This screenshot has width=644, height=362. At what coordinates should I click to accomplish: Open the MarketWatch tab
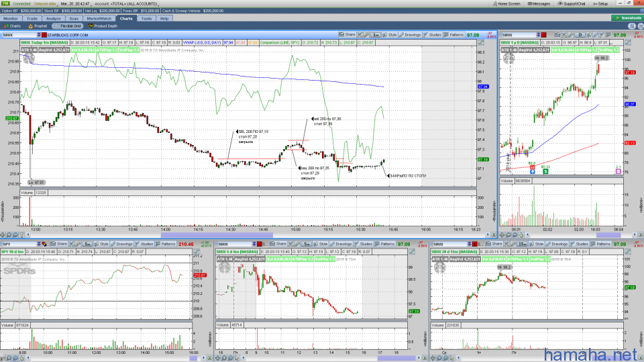pyautogui.click(x=99, y=19)
